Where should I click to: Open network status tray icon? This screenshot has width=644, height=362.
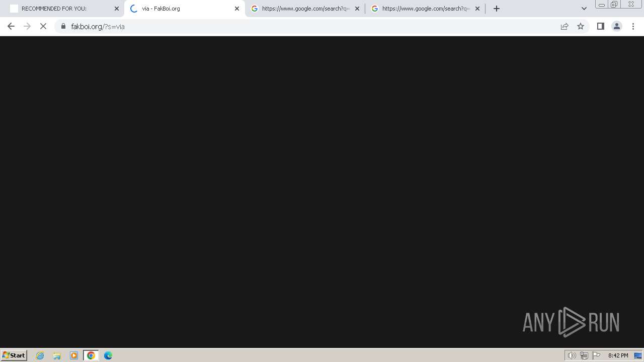584,355
